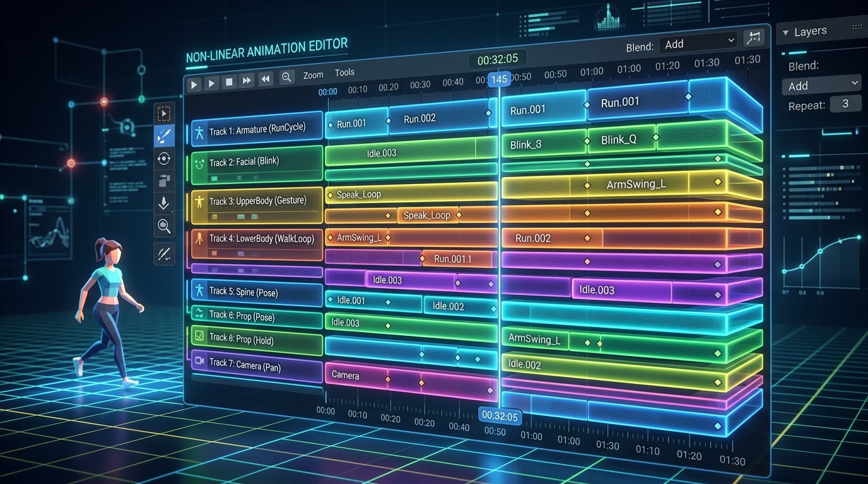This screenshot has width=868, height=484.
Task: Click the down-arrow push tool in sidebar
Action: [x=164, y=204]
